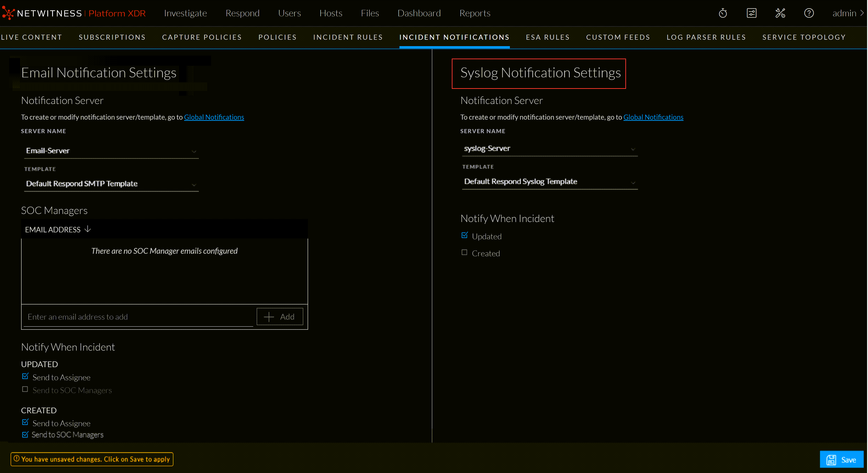
Task: Open the Investigate menu
Action: [185, 13]
